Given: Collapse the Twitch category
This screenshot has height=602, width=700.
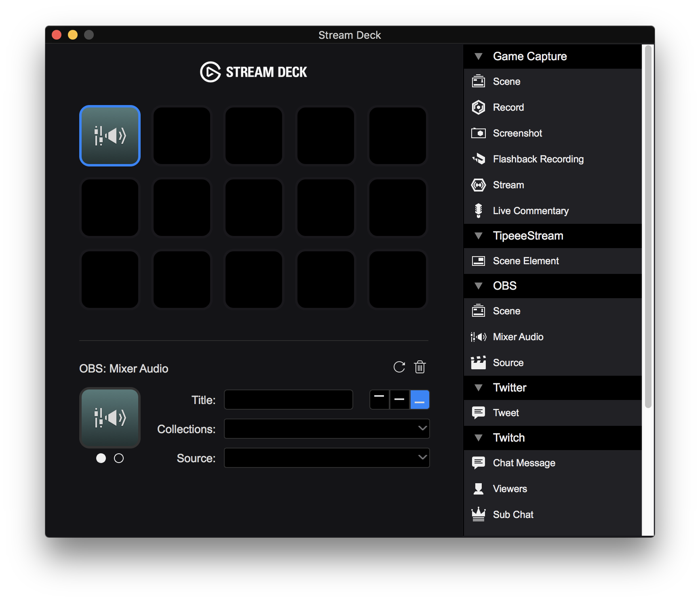Looking at the screenshot, I should (479, 438).
